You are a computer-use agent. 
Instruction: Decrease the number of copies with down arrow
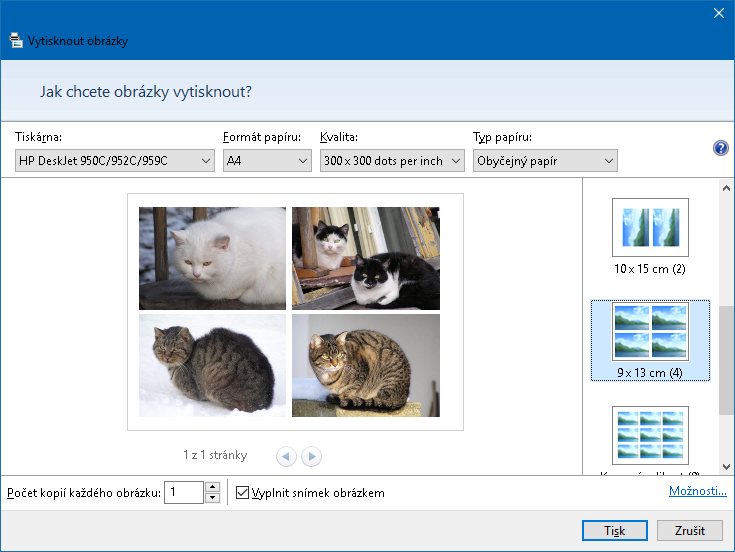coord(213,498)
